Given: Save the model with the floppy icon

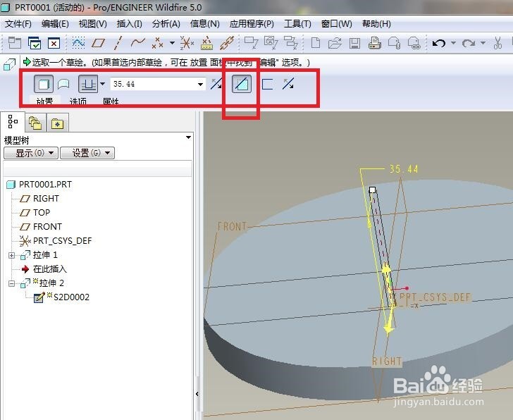Looking at the screenshot, I should (x=354, y=43).
